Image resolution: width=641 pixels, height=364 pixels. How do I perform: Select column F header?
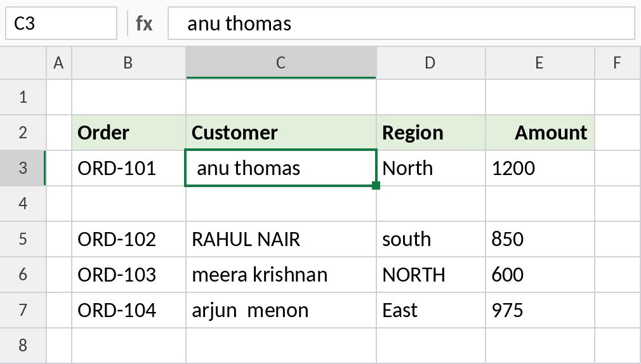click(618, 63)
